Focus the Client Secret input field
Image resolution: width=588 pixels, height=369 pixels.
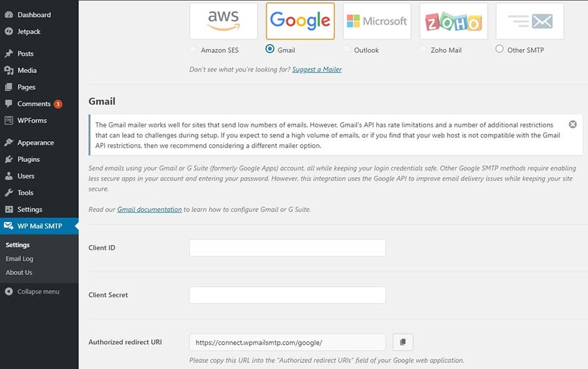pos(287,295)
